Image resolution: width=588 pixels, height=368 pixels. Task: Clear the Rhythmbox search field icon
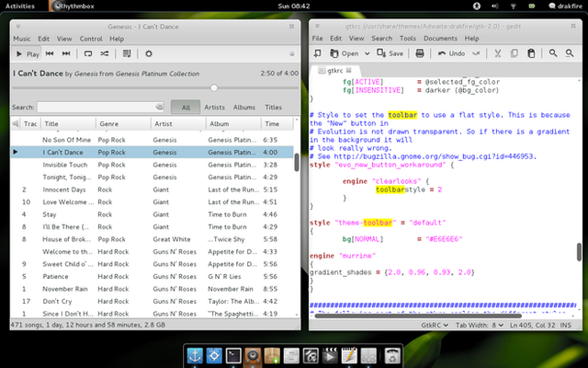[159, 107]
